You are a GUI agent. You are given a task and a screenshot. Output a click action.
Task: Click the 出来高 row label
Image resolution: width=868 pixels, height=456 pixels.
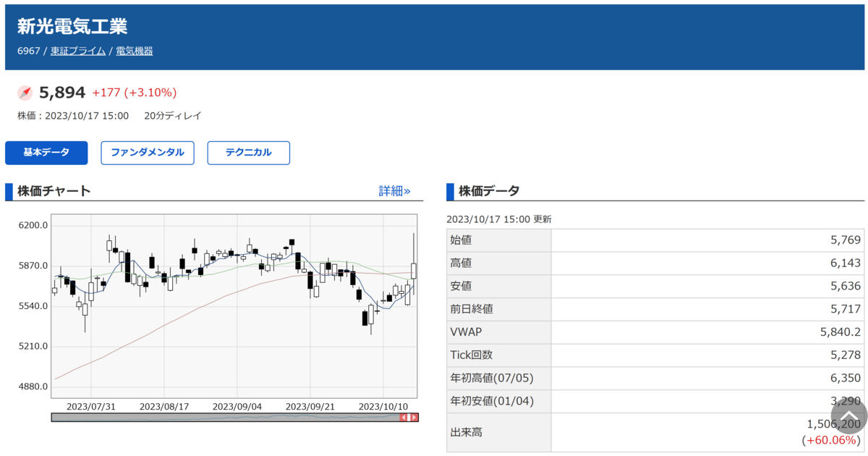(467, 432)
